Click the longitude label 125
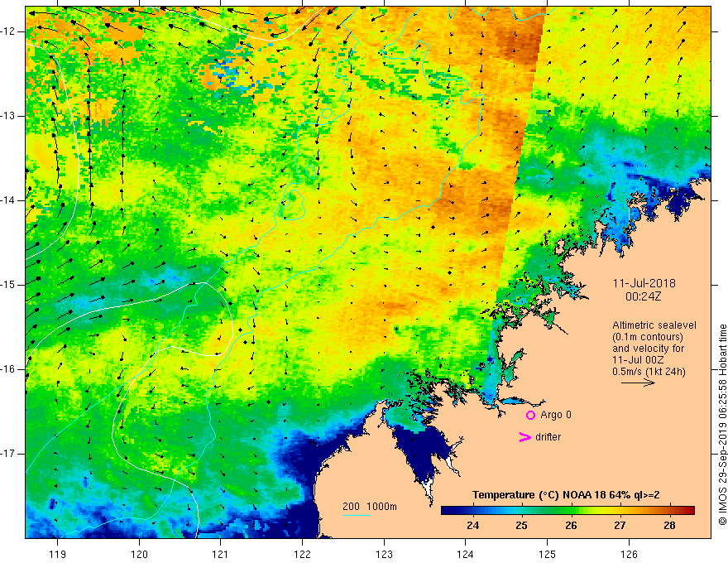This screenshot has height=563, width=728. (x=548, y=554)
